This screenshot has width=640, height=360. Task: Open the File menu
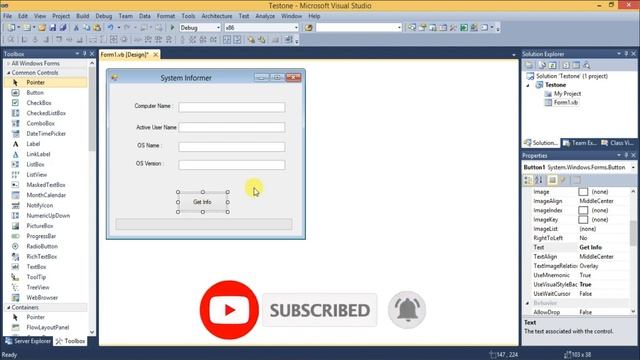[7, 16]
